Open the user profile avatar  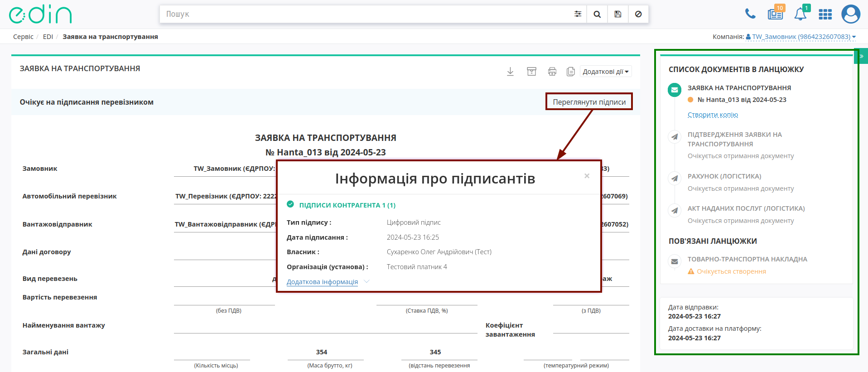tap(851, 14)
